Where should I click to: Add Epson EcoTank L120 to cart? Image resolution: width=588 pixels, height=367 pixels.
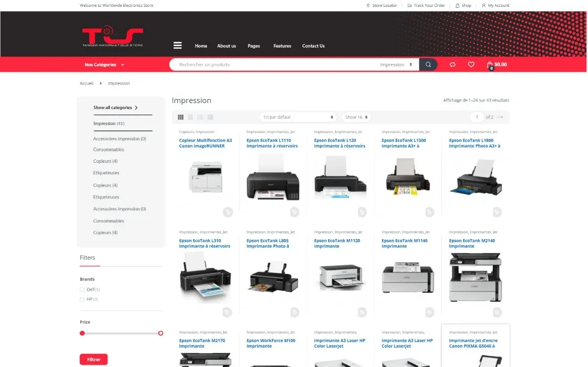click(362, 212)
